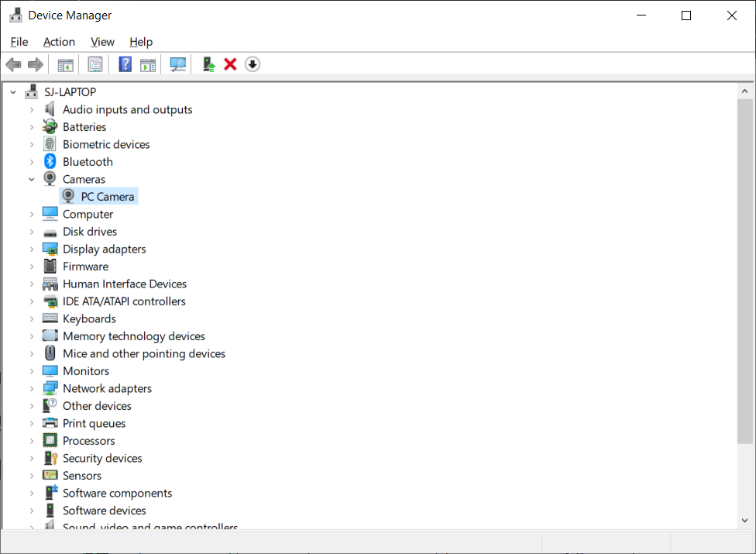Click the Disable device down-arrow icon
This screenshot has height=554, width=756.
253,64
